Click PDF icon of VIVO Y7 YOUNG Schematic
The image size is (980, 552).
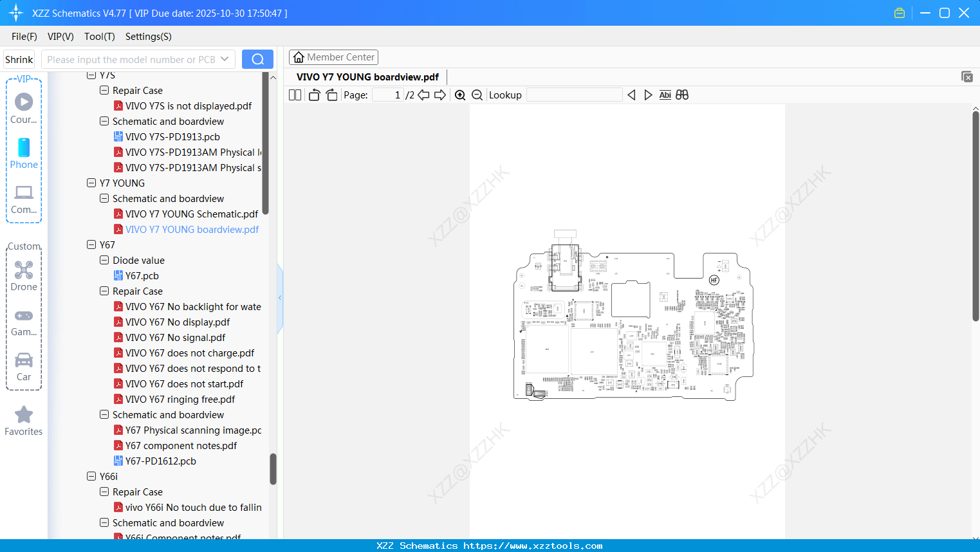pyautogui.click(x=118, y=214)
